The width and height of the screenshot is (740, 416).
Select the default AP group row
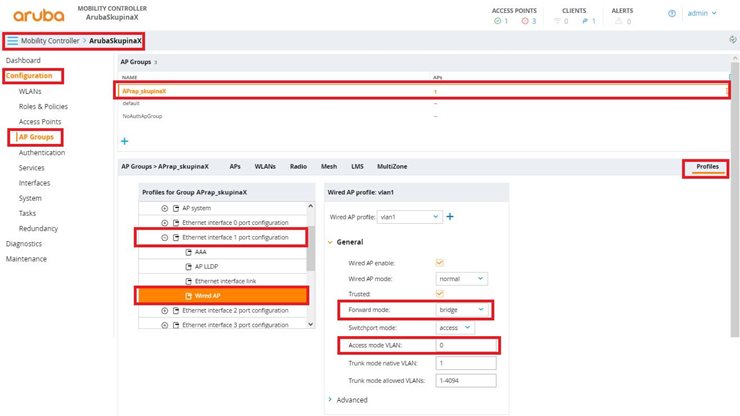[x=422, y=103]
